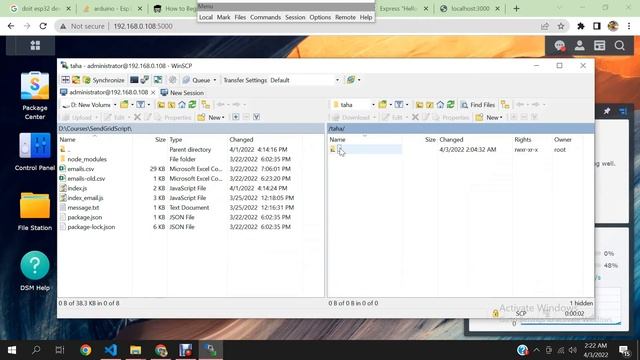Click the New button in local panel
Screen dimensions: 640x360
point(211,117)
